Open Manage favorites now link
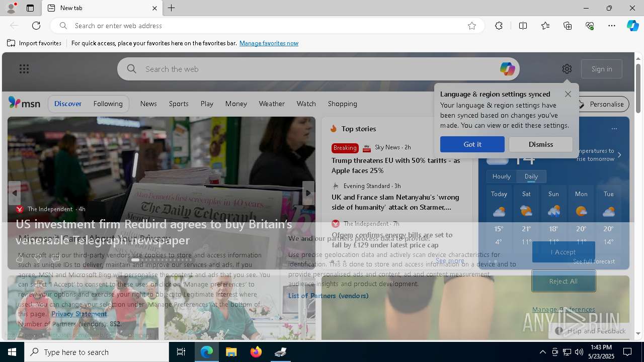The height and width of the screenshot is (362, 644). click(x=269, y=43)
